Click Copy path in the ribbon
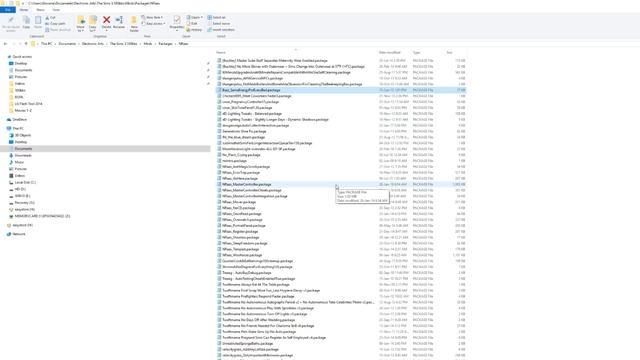Image resolution: width=640 pixels, height=360 pixels. pos(56,24)
